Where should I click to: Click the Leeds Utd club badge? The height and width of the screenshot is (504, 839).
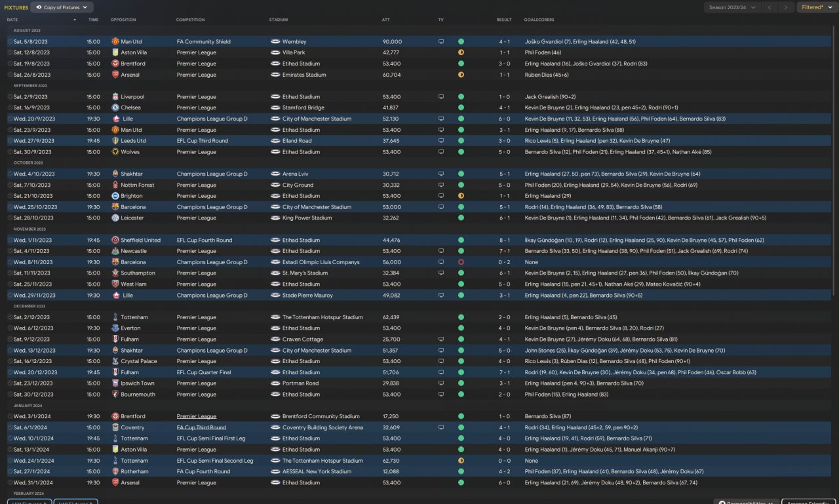[x=115, y=141]
